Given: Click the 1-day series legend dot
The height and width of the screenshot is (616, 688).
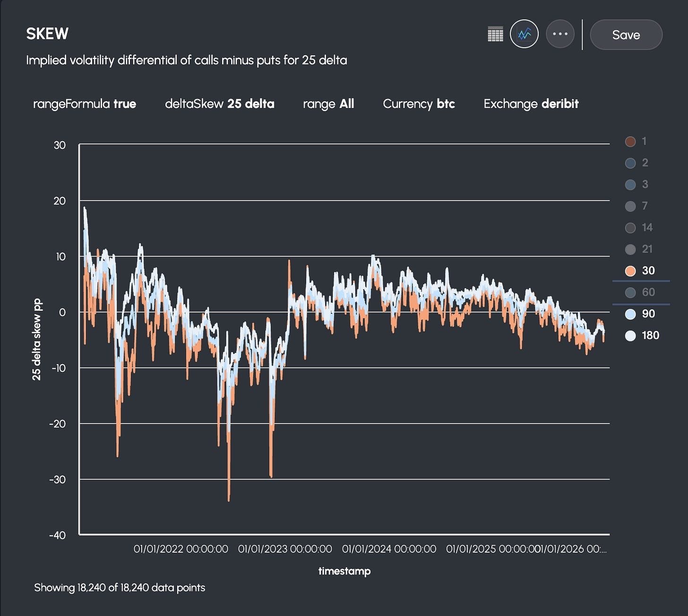Looking at the screenshot, I should [x=629, y=141].
